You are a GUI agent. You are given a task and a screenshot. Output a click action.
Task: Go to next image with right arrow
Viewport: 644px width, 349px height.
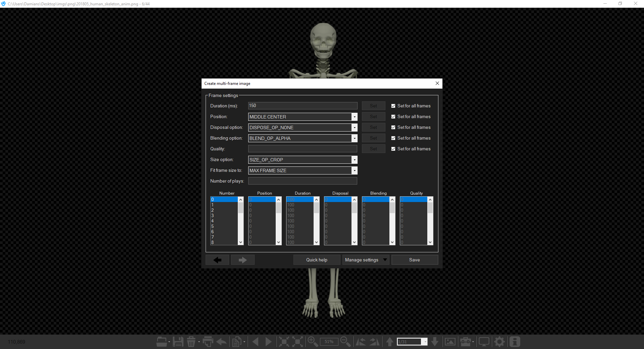tap(268, 342)
